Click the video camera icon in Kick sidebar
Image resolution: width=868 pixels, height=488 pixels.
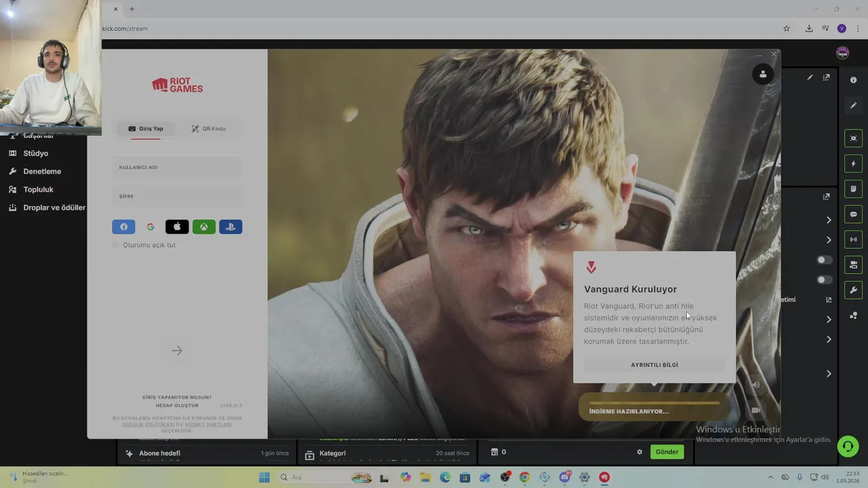point(853,264)
